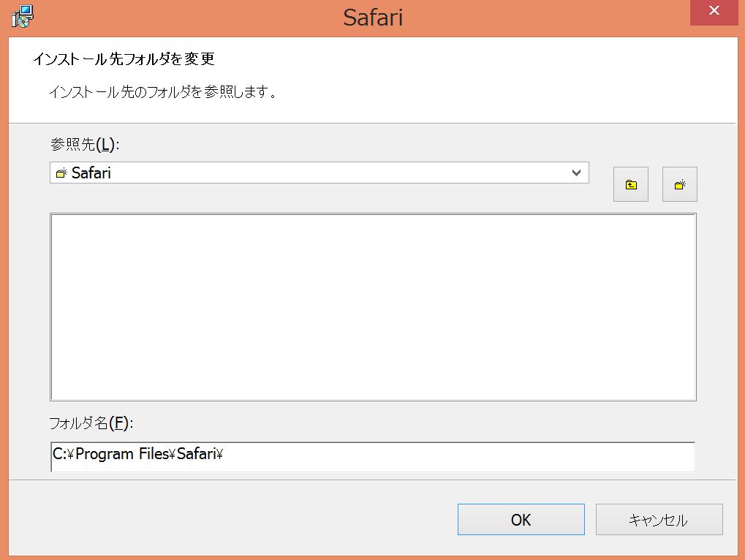
Task: Expand the 参照先 dropdown arrow
Action: [576, 173]
